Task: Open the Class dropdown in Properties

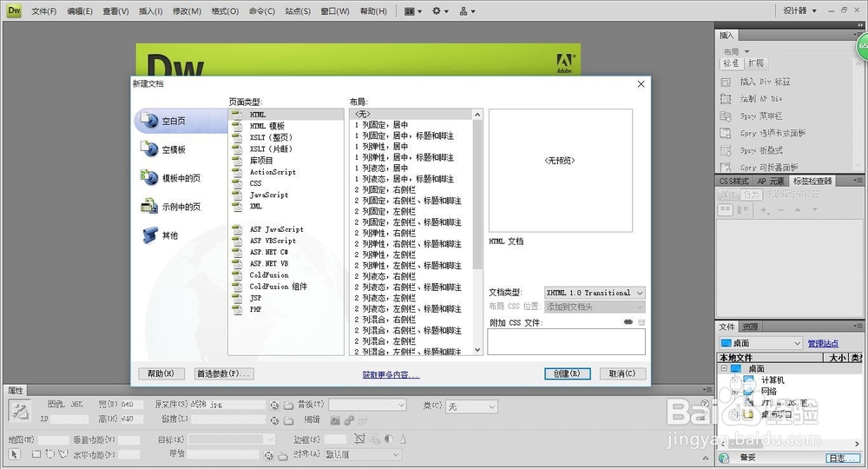Action: click(470, 407)
